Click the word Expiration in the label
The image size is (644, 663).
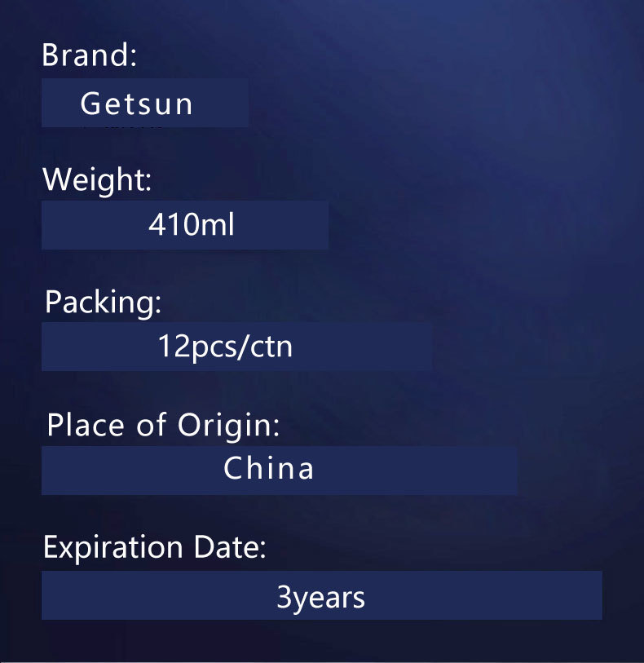pyautogui.click(x=112, y=548)
